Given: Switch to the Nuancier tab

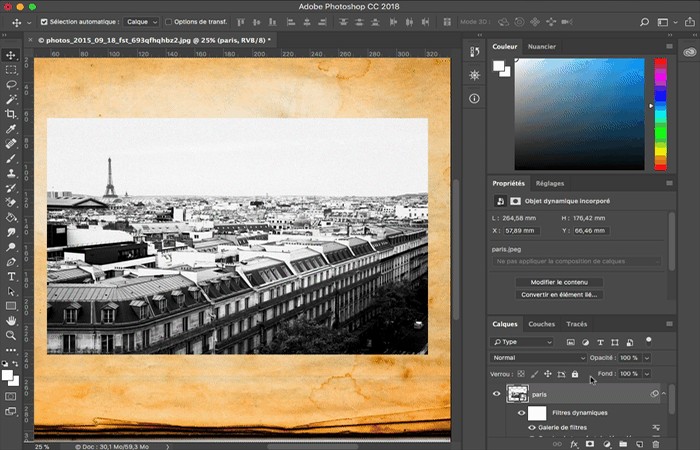Looking at the screenshot, I should click(x=542, y=46).
